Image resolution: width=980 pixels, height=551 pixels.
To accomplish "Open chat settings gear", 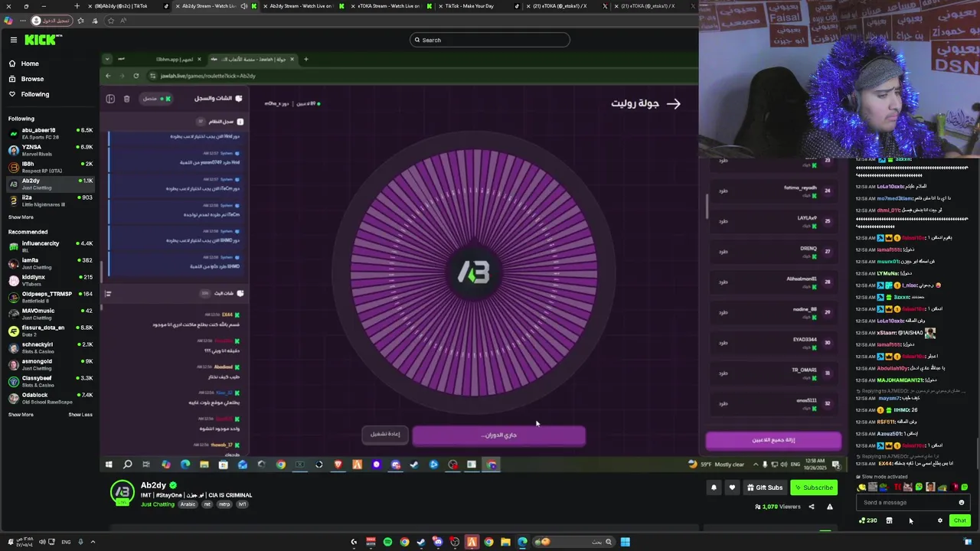I will (x=940, y=520).
